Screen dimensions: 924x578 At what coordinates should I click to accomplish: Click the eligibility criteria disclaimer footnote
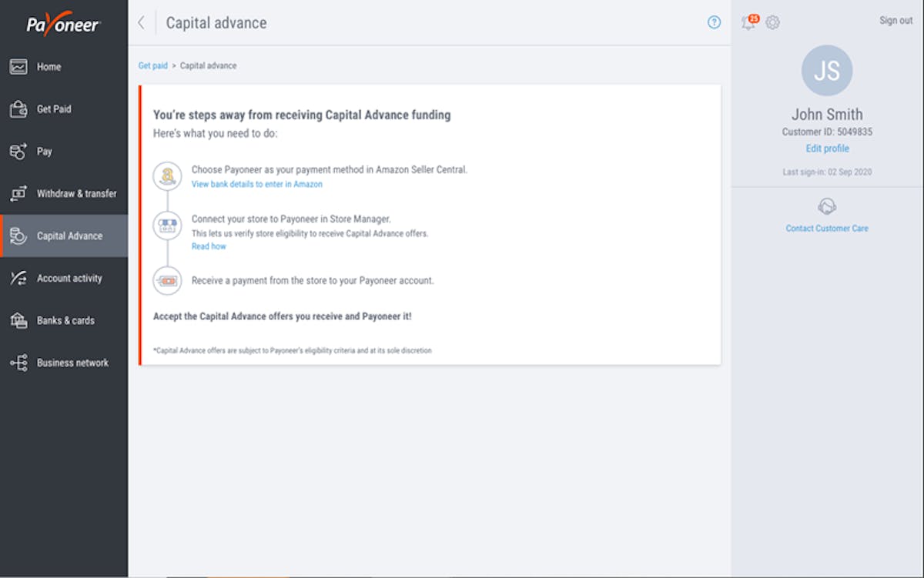point(293,351)
